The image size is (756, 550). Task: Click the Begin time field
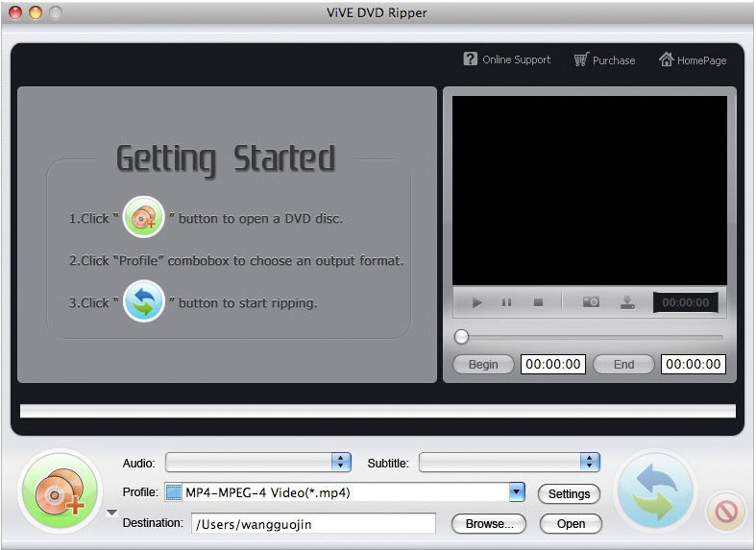click(553, 364)
